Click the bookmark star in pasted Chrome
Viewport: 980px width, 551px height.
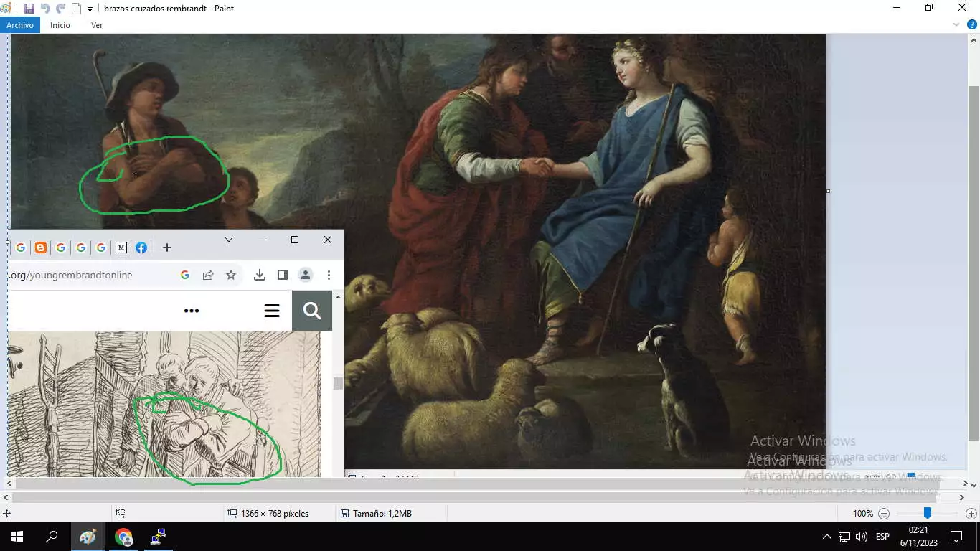(x=231, y=275)
